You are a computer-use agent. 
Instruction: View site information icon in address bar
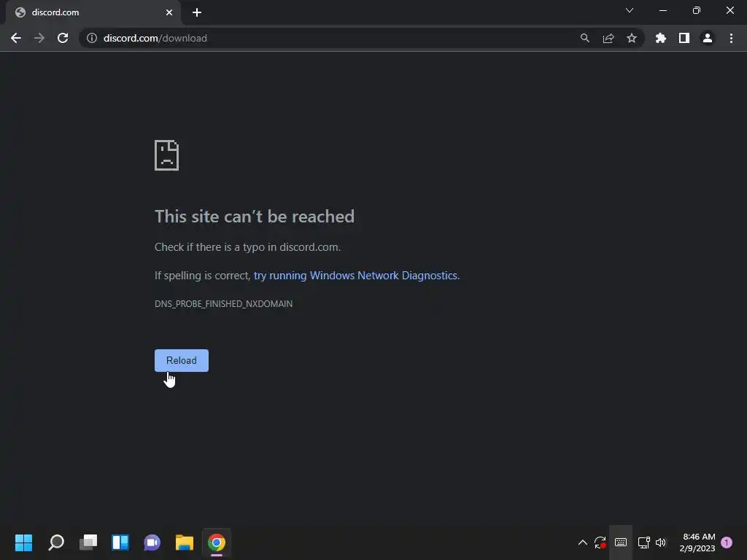coord(92,38)
